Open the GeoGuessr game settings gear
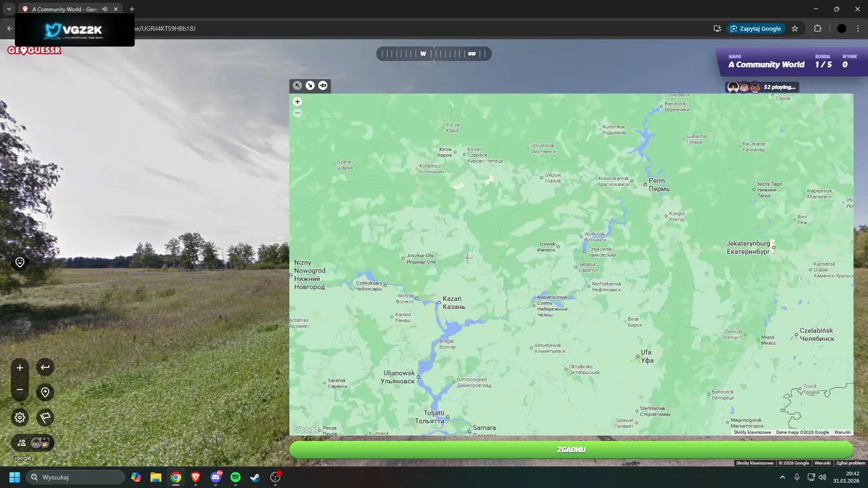 pos(20,418)
